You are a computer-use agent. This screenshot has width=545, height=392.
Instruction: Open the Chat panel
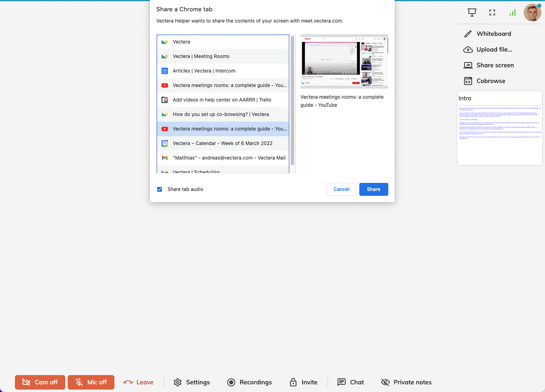pos(351,382)
